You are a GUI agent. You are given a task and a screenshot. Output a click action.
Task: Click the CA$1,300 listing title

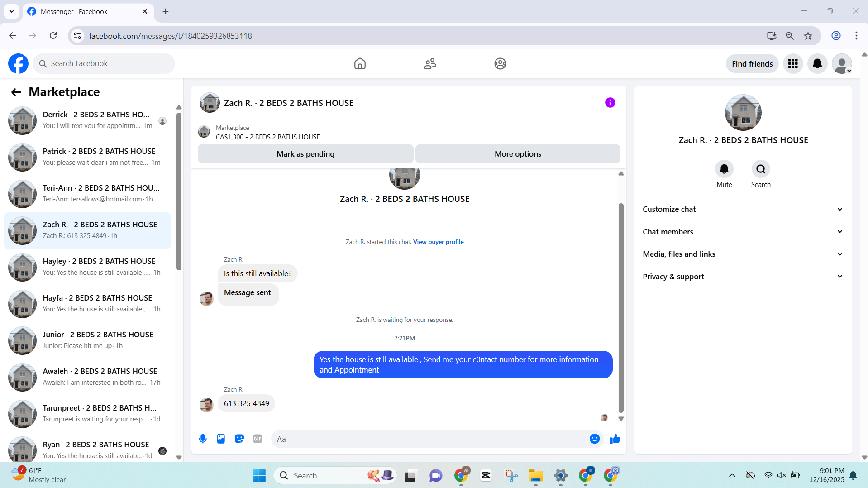coord(267,137)
